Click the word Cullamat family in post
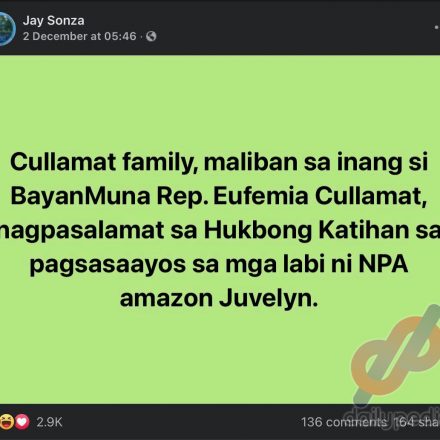 [x=102, y=162]
